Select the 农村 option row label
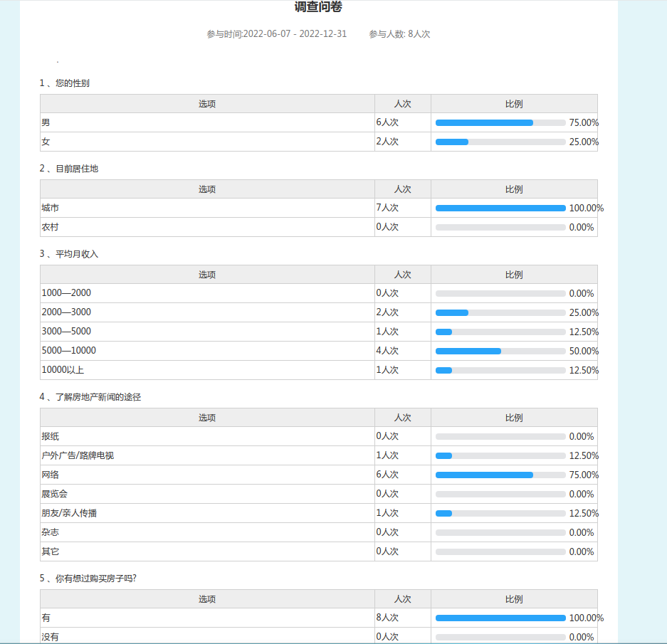Screen dimensions: 667x644 click(50, 227)
